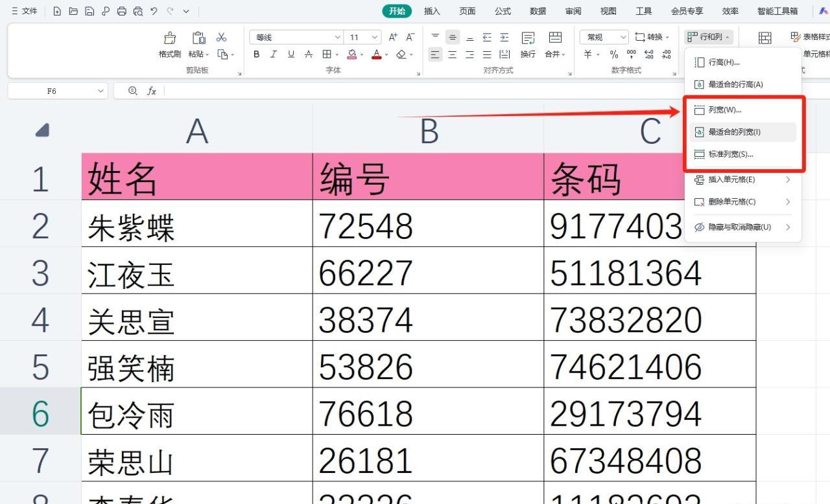Click the 格式刷 format painter icon
The height and width of the screenshot is (504, 830).
(x=170, y=38)
